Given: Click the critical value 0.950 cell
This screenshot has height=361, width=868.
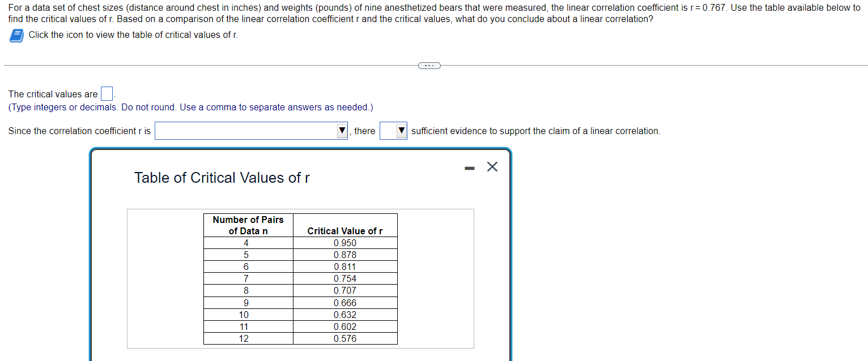Looking at the screenshot, I should click(344, 243).
